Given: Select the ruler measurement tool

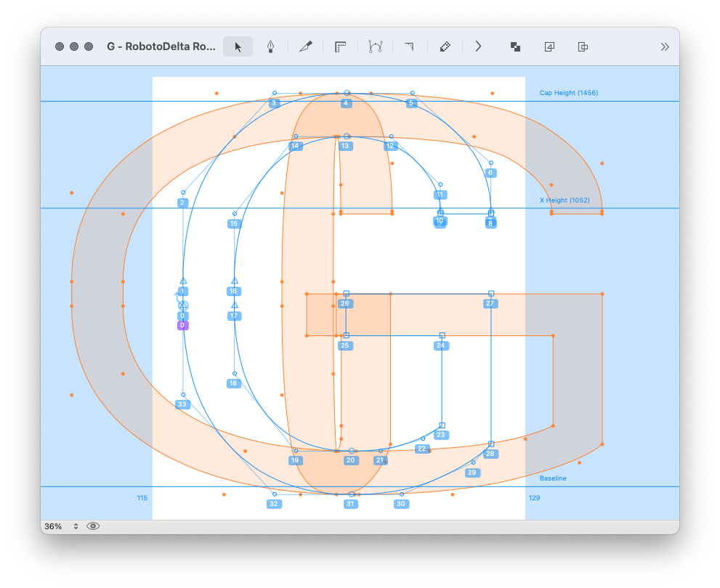Looking at the screenshot, I should [x=340, y=46].
